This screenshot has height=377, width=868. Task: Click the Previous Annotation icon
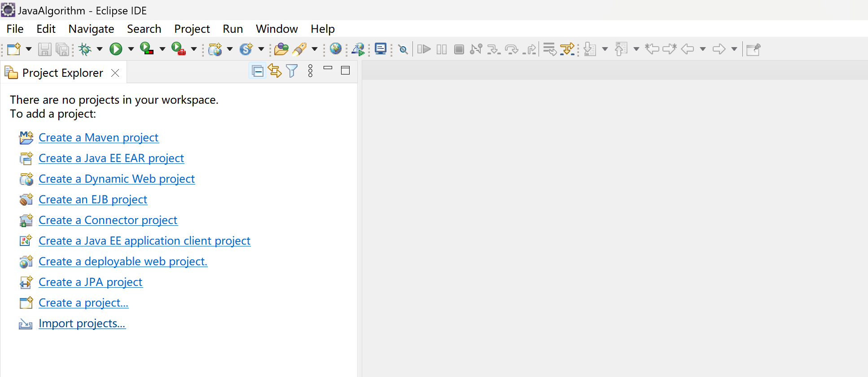621,49
